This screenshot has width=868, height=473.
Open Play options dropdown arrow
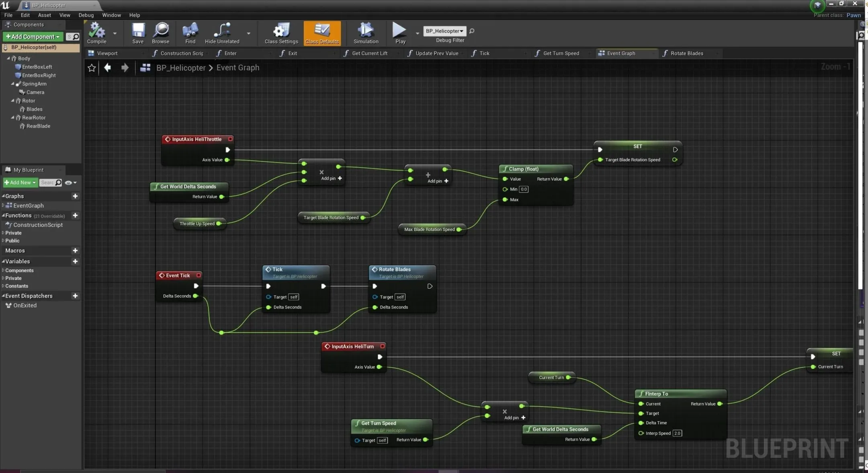[x=417, y=33]
